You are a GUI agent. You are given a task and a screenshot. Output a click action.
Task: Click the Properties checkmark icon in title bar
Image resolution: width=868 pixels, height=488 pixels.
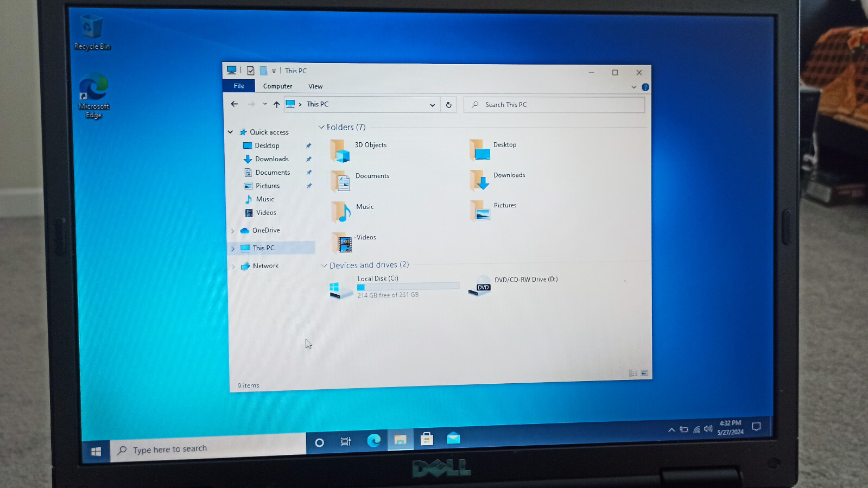[251, 71]
